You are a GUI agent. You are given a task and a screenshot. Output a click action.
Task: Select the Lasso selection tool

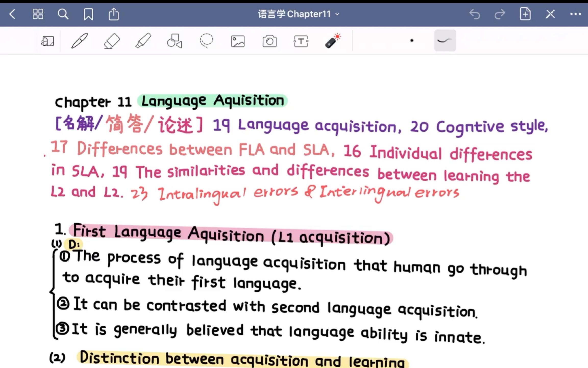pos(206,41)
